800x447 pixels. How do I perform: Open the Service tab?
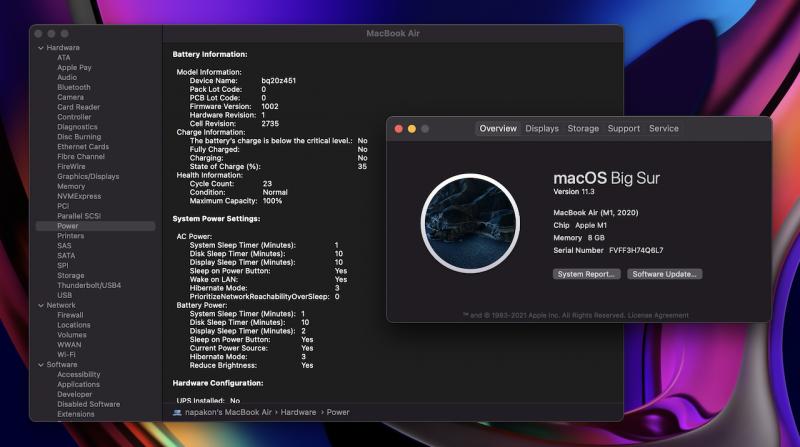click(x=664, y=129)
